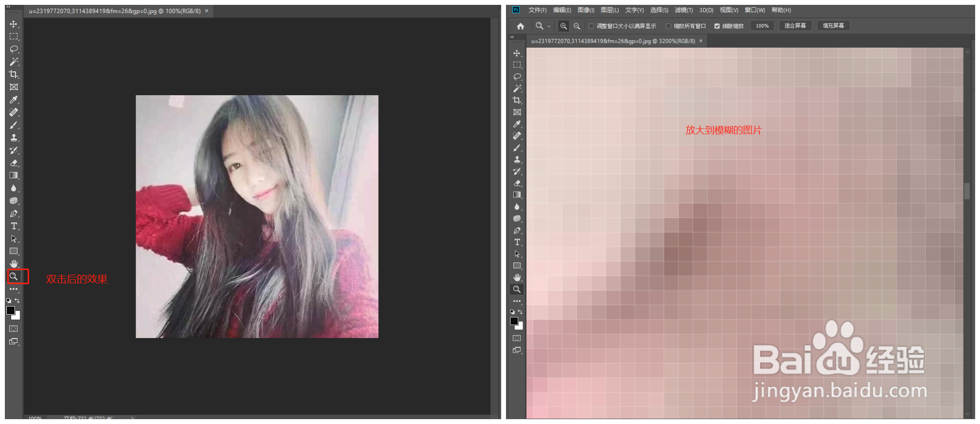Select the Gradient tool in left window
The image size is (980, 424).
point(14,175)
